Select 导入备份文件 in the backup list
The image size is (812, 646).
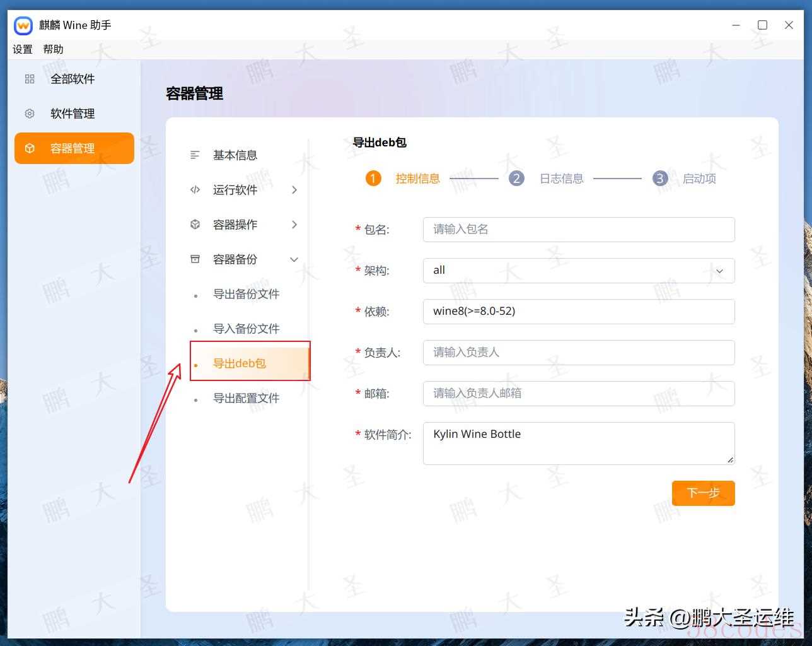coord(246,329)
